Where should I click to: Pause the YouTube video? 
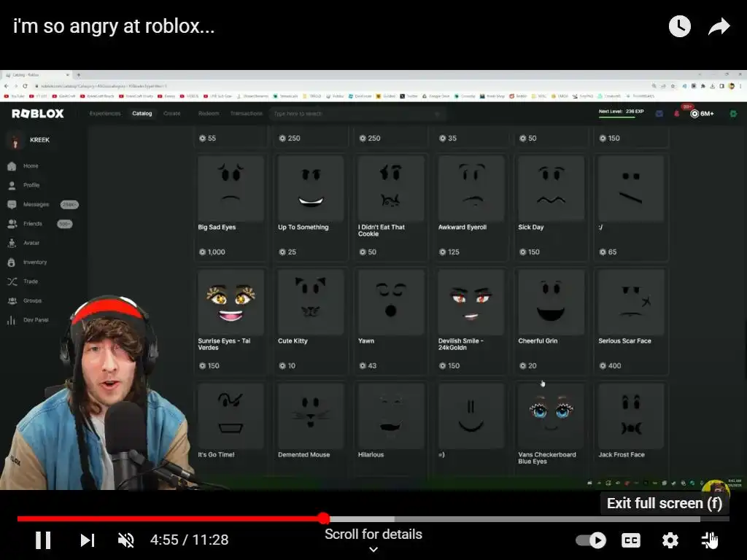tap(43, 540)
